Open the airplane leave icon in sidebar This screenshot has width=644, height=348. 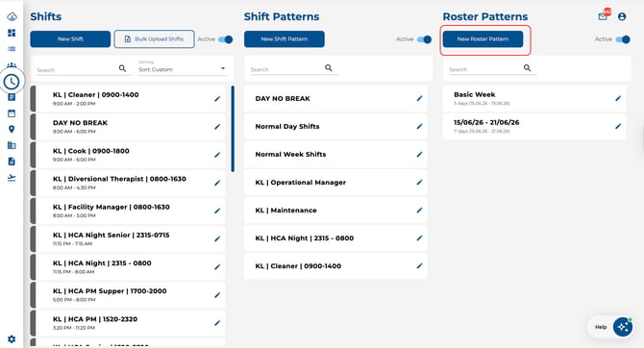pos(12,178)
